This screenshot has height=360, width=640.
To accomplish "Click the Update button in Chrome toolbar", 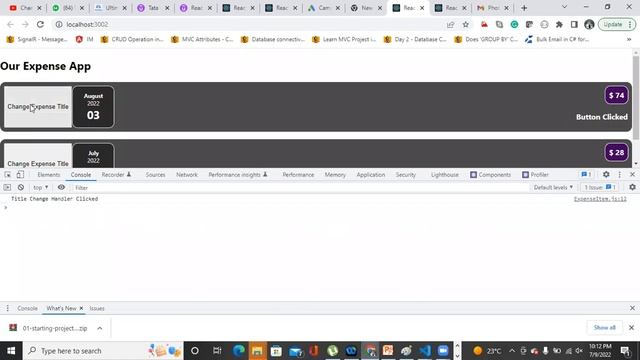I will [617, 24].
